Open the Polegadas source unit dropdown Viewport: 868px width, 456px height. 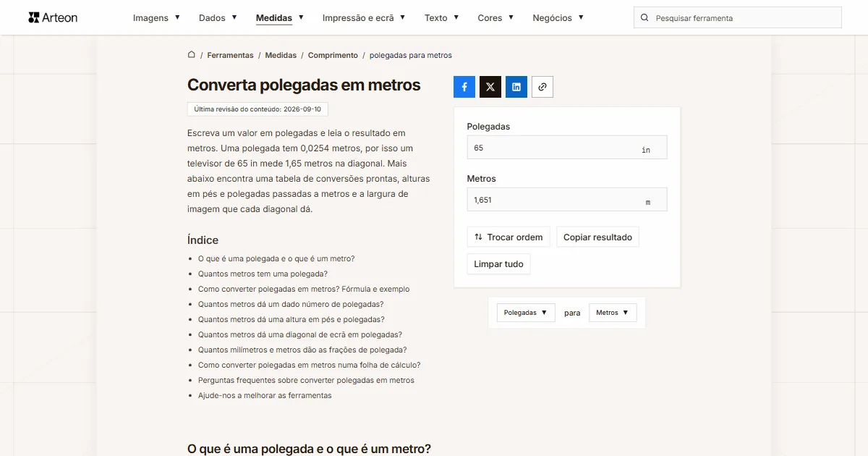[x=526, y=313]
